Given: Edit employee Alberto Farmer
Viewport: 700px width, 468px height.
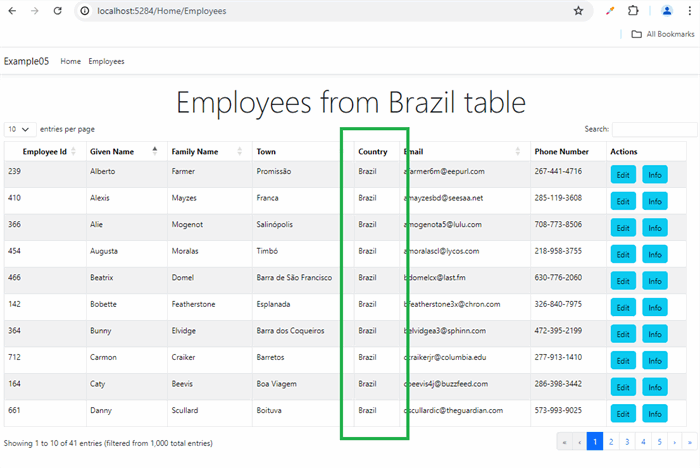Looking at the screenshot, I should tap(623, 175).
